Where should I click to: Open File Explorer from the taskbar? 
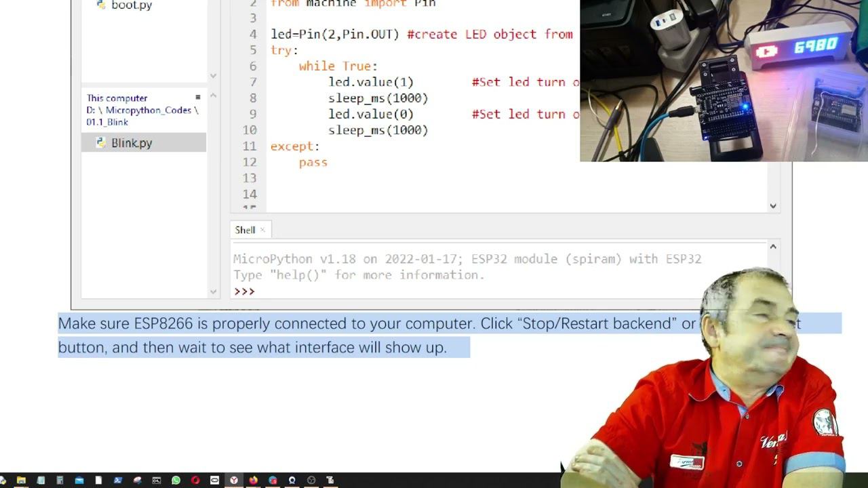(22, 481)
